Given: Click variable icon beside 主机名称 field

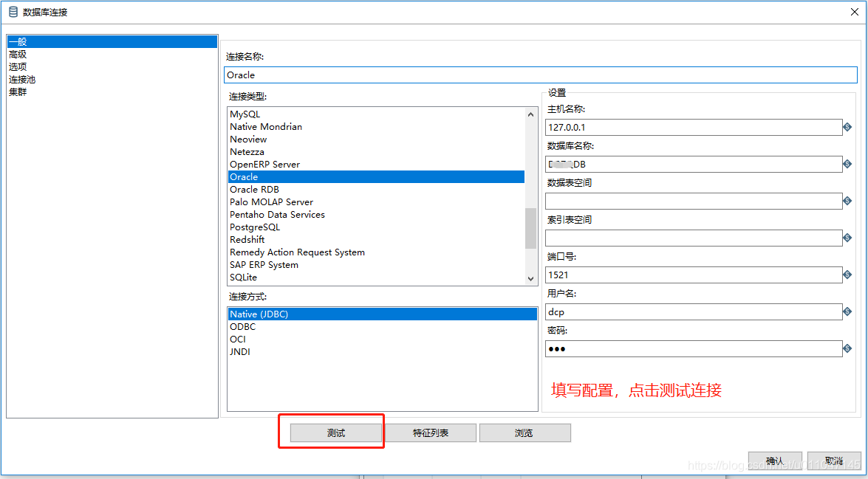Looking at the screenshot, I should [847, 127].
